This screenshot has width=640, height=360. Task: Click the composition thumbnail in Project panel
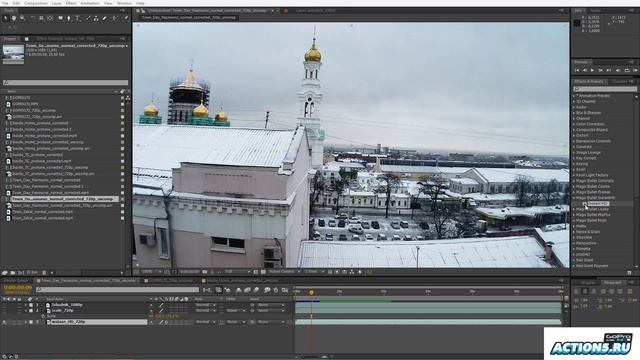click(x=13, y=54)
